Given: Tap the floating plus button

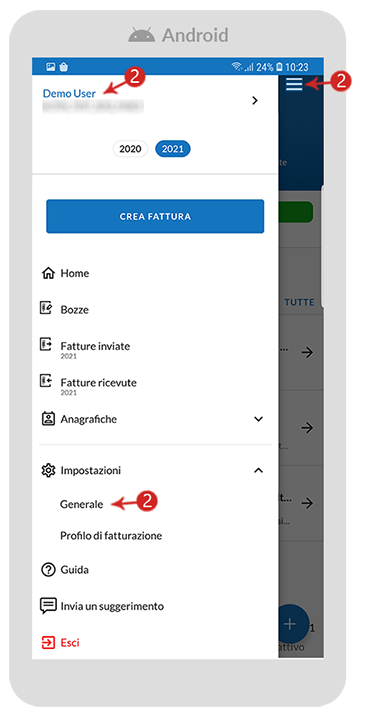Looking at the screenshot, I should point(291,624).
